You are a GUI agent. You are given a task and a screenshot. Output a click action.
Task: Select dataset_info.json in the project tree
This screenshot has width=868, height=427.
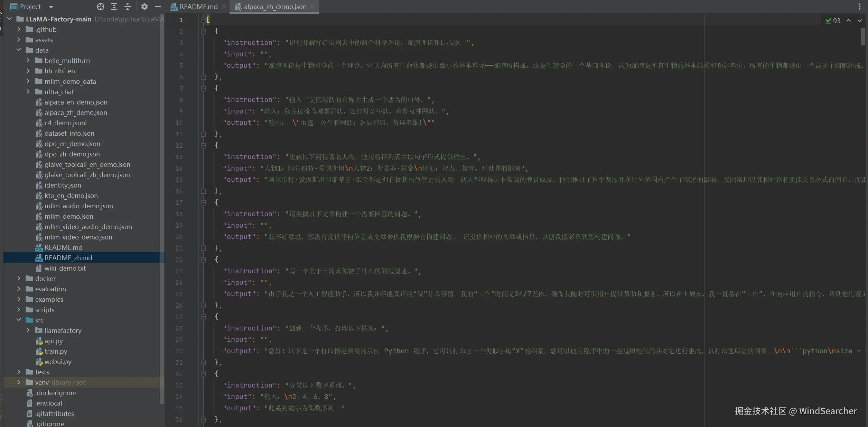[x=69, y=133]
